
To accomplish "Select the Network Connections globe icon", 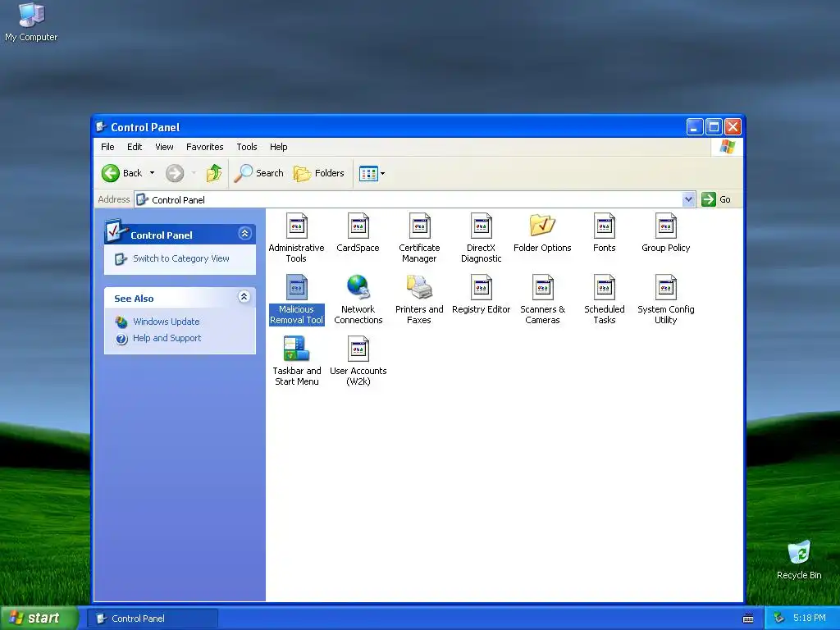I will [358, 287].
